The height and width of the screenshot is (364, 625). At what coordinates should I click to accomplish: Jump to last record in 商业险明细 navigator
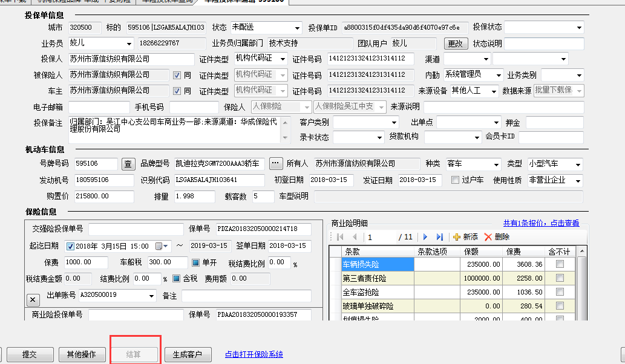[x=439, y=237]
